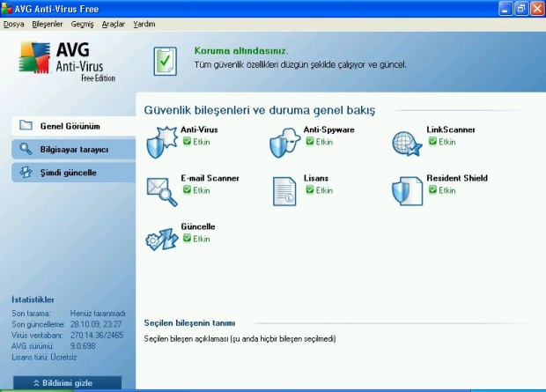Open the LinkScanner globe icon
Viewport: 546px width, 392px height.
407,144
